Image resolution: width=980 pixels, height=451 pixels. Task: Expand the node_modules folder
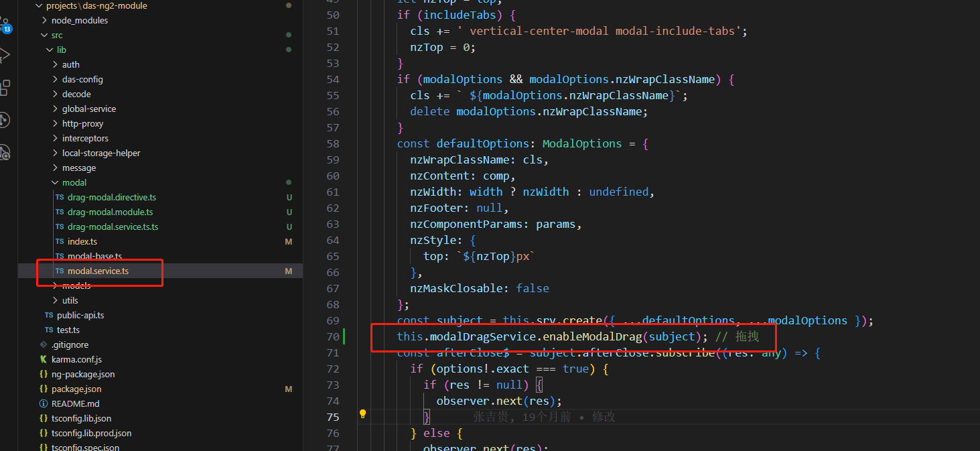point(44,20)
